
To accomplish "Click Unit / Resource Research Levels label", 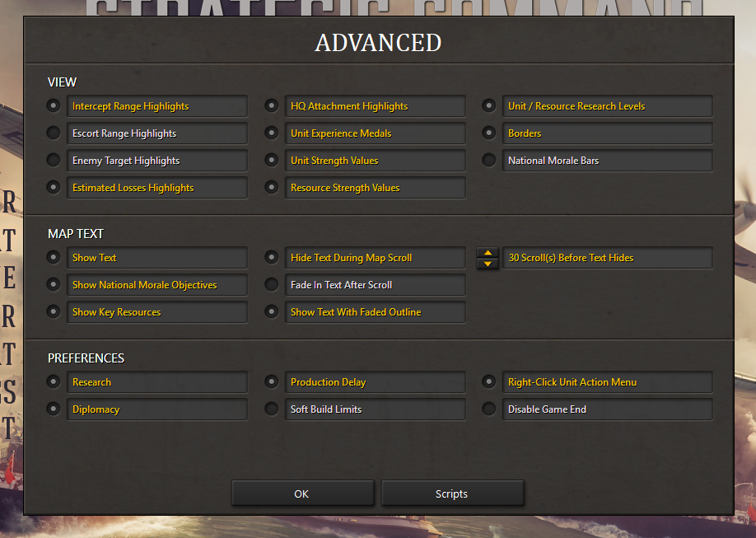I will pyautogui.click(x=608, y=106).
